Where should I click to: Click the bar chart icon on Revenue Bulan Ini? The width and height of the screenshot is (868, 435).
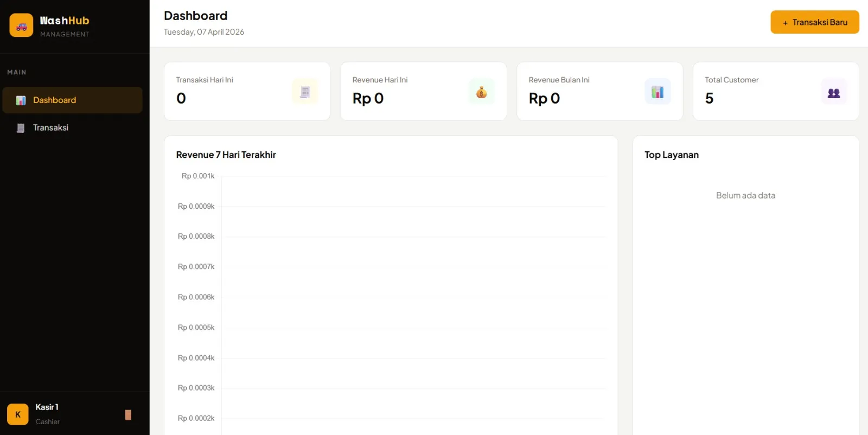point(658,92)
